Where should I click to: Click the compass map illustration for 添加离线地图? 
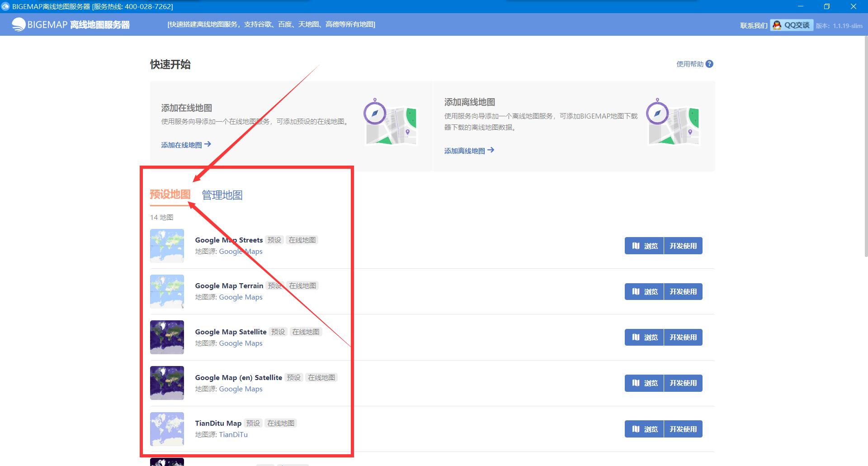click(673, 122)
